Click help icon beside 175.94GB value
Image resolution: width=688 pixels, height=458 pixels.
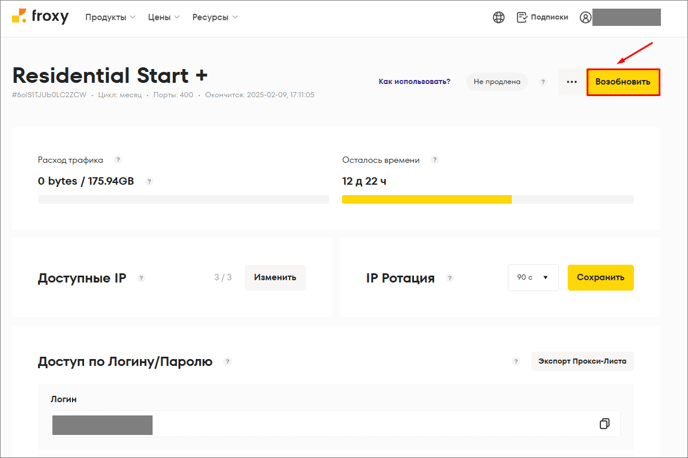[149, 181]
